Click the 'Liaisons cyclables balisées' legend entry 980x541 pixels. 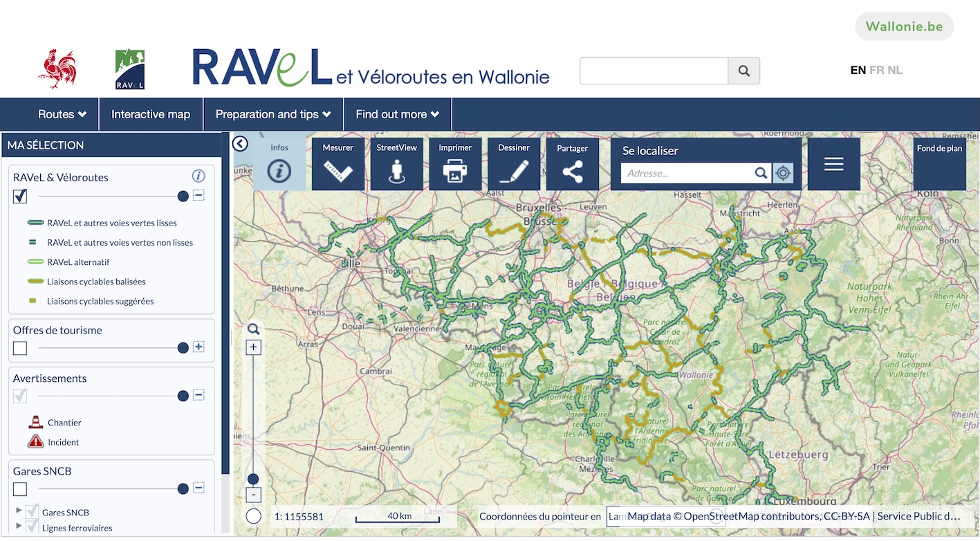point(96,282)
